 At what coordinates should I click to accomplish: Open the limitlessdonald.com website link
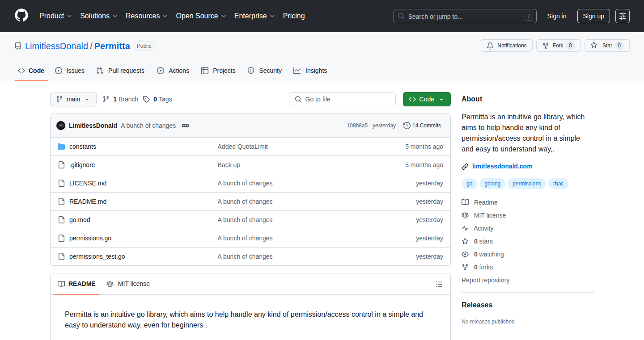(x=502, y=166)
